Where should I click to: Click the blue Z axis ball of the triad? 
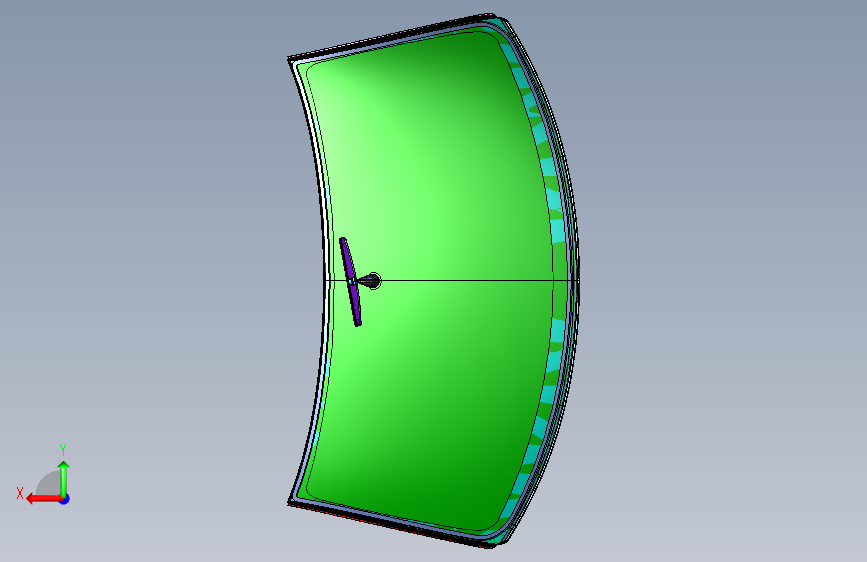tap(65, 499)
